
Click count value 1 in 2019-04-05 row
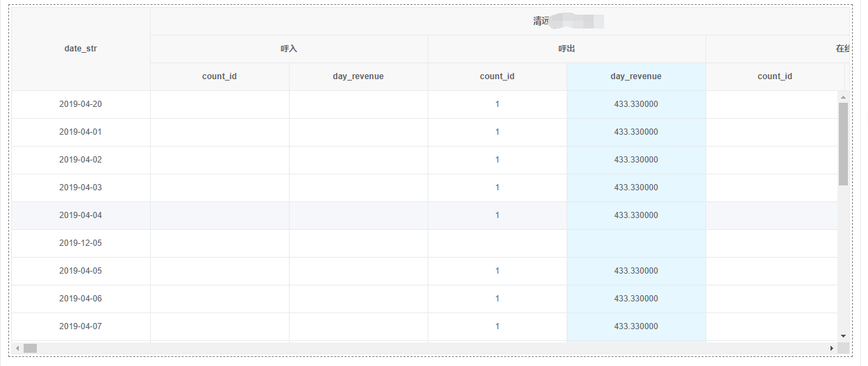click(x=497, y=271)
